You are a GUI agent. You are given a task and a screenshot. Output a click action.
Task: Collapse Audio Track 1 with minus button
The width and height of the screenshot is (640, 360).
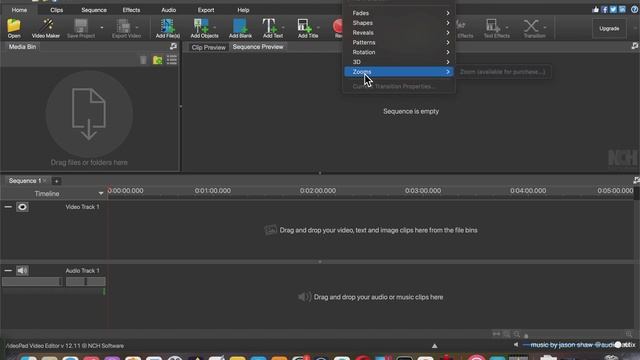click(x=8, y=270)
